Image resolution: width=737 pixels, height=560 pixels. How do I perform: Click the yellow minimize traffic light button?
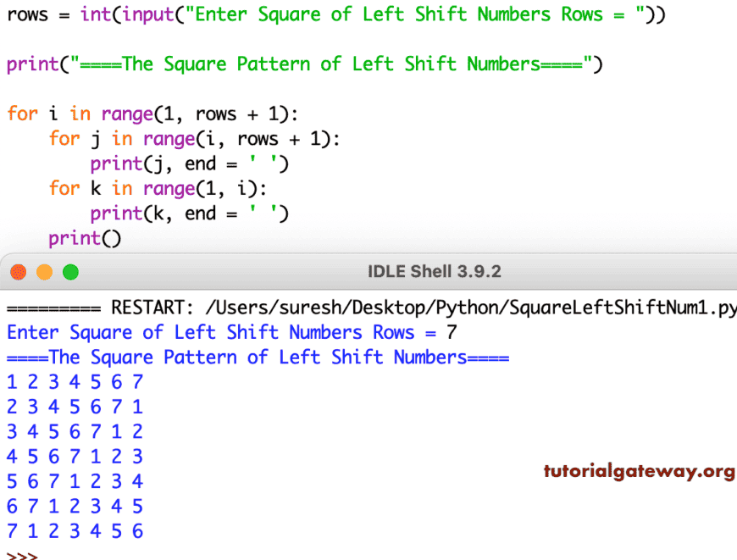pyautogui.click(x=45, y=272)
